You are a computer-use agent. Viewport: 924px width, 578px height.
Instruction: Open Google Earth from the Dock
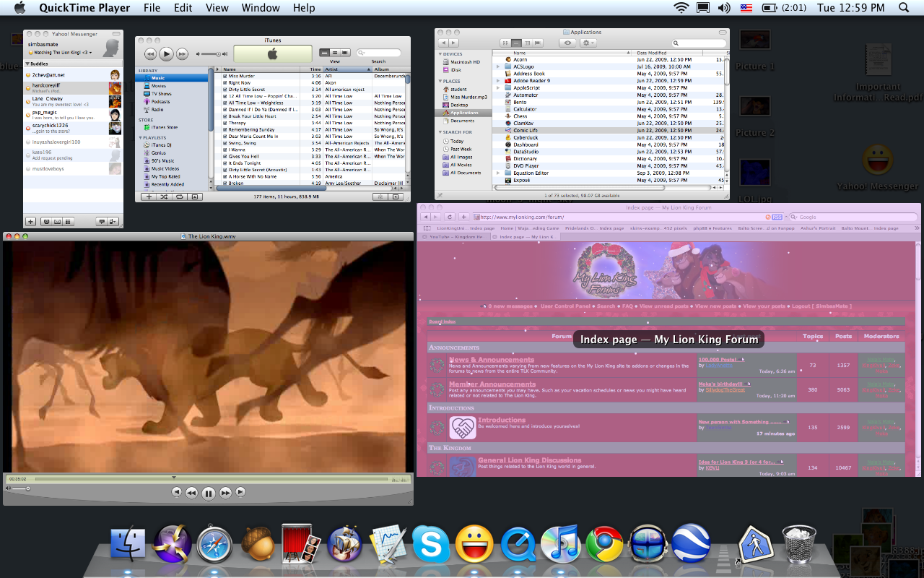pyautogui.click(x=691, y=545)
